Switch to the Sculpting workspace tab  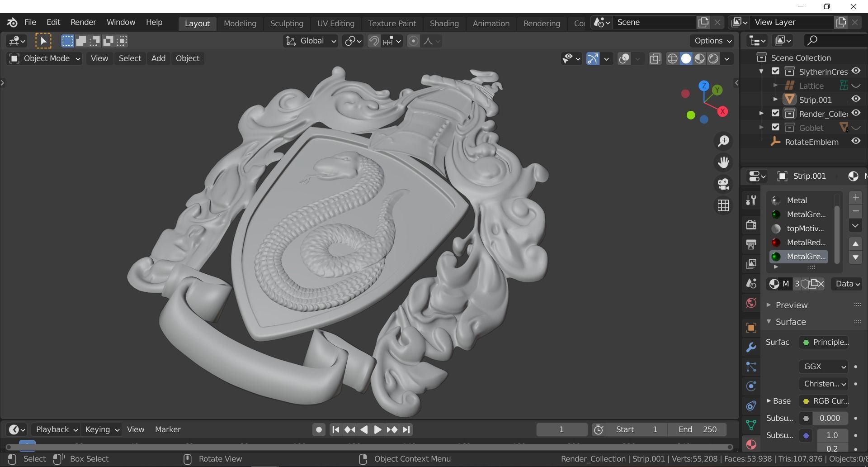pos(287,24)
